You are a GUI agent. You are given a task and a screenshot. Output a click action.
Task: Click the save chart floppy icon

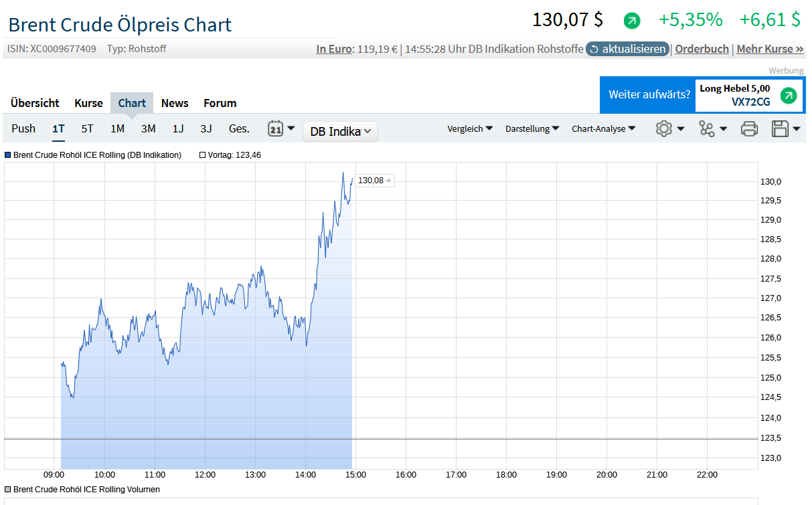tap(781, 128)
